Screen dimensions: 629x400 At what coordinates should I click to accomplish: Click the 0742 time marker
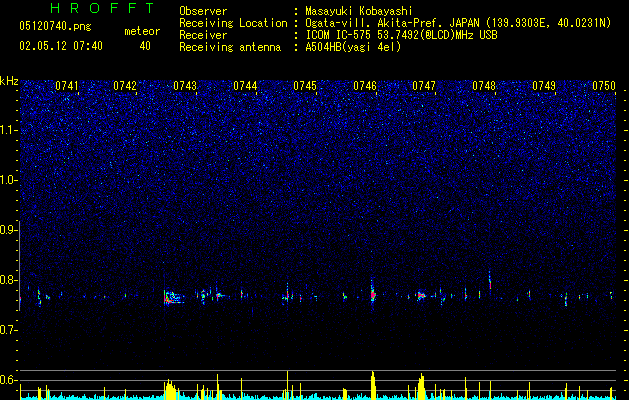click(125, 86)
